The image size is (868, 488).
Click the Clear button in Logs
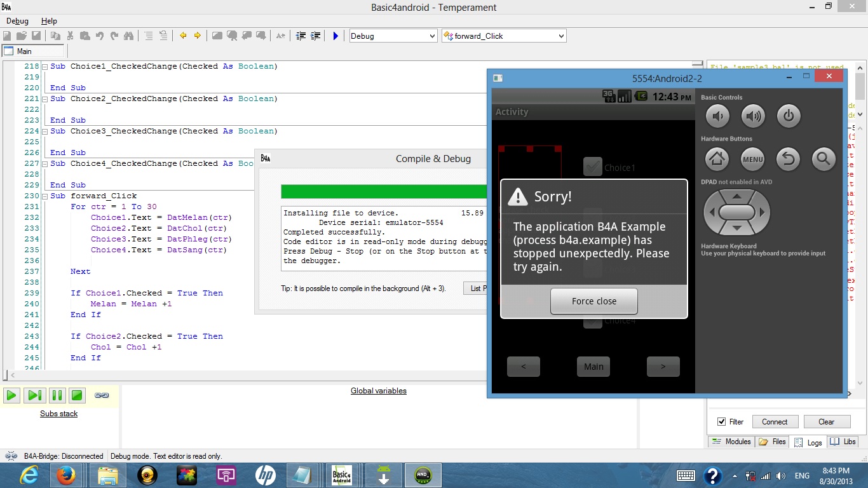826,422
